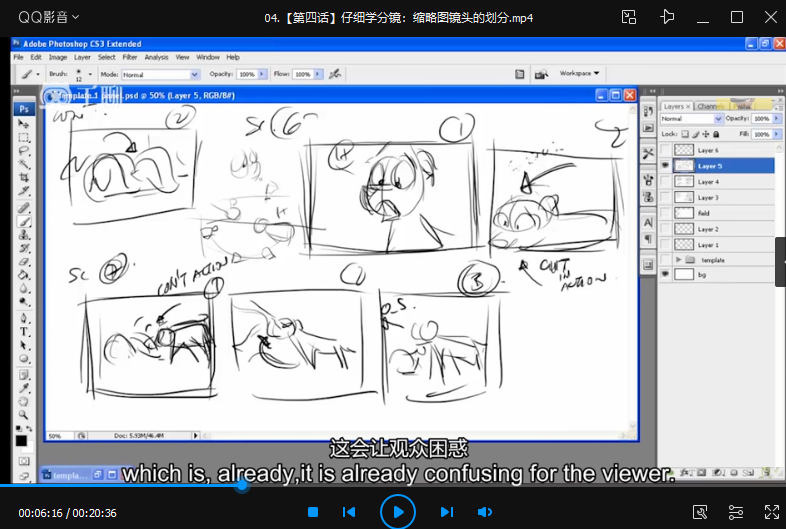Viewport: 786px width, 529px height.
Task: Open the Workspace dropdown
Action: pyautogui.click(x=579, y=73)
